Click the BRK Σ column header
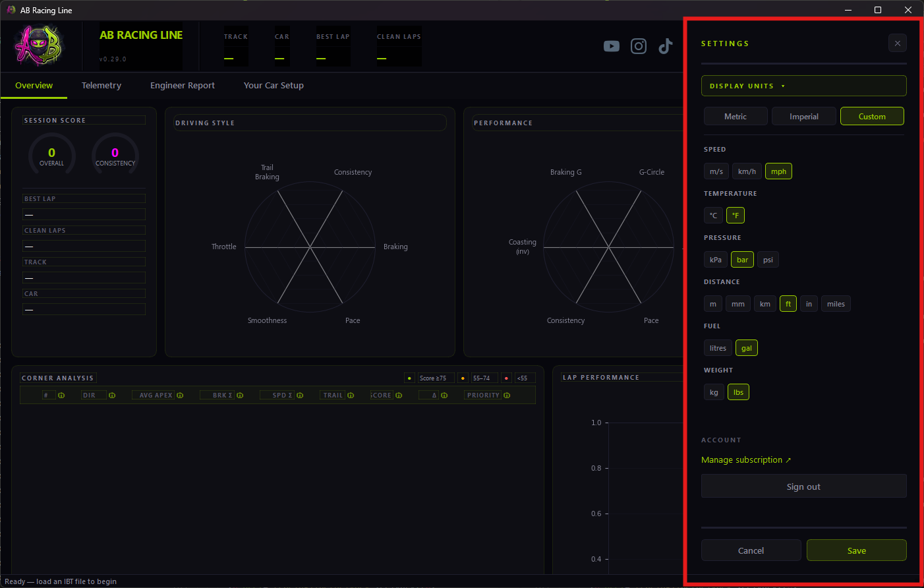Screen dimensions: 924x588 (217, 396)
